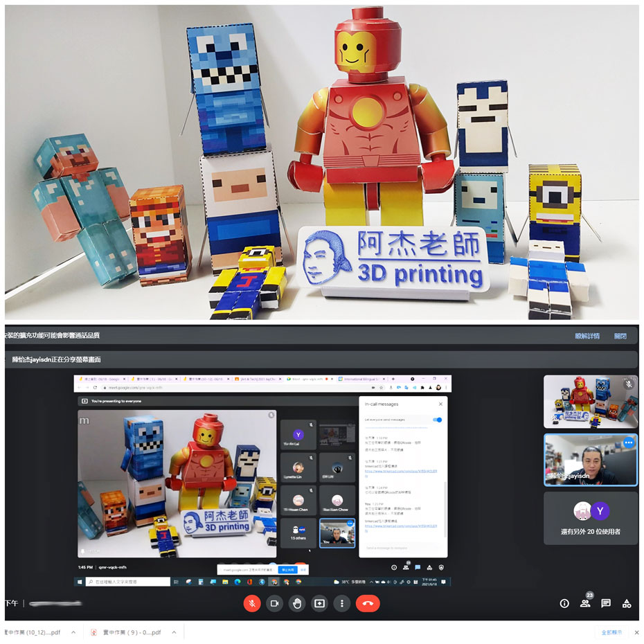Click the last tinkercad link in chat
Viewport: 644px width, 644px height.
[x=401, y=528]
